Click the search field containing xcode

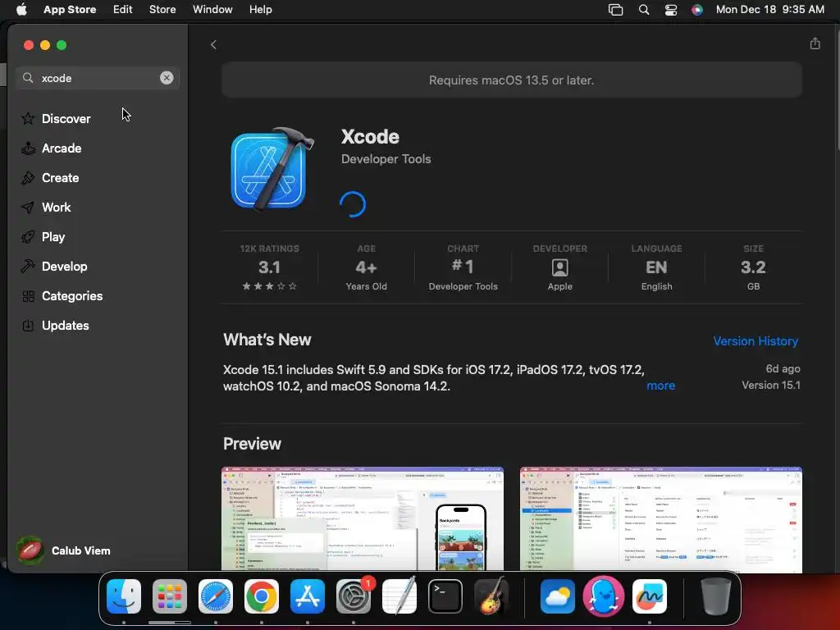[x=97, y=78]
